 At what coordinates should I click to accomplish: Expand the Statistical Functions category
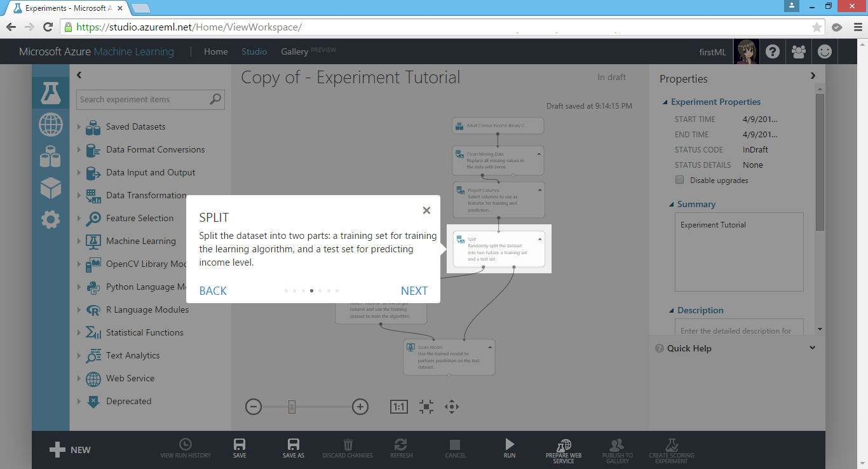pyautogui.click(x=79, y=332)
